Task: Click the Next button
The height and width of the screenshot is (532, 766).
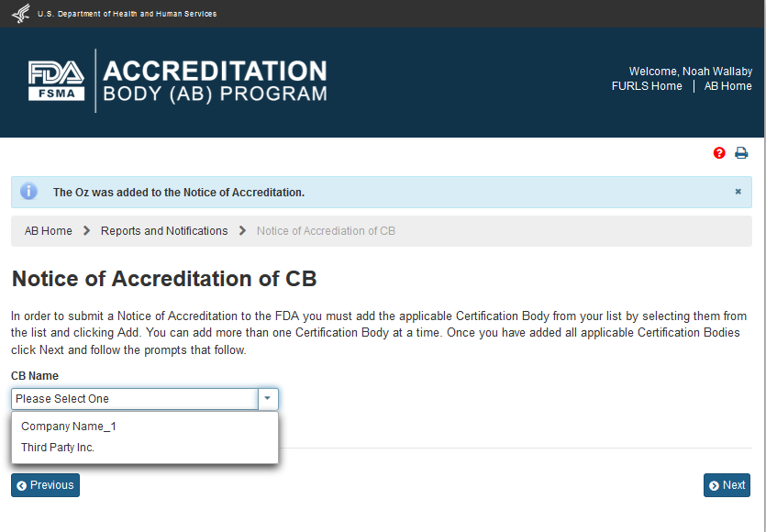Action: pos(727,485)
